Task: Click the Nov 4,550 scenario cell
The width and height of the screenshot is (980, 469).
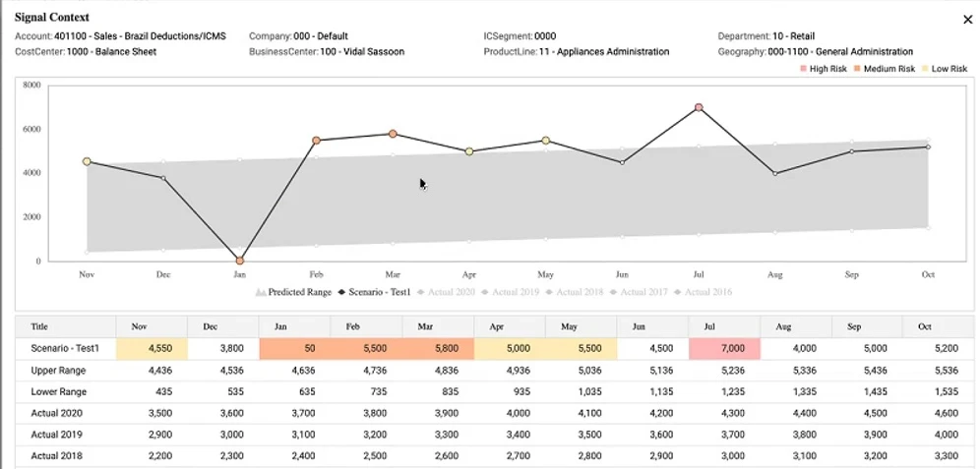Action: 152,348
